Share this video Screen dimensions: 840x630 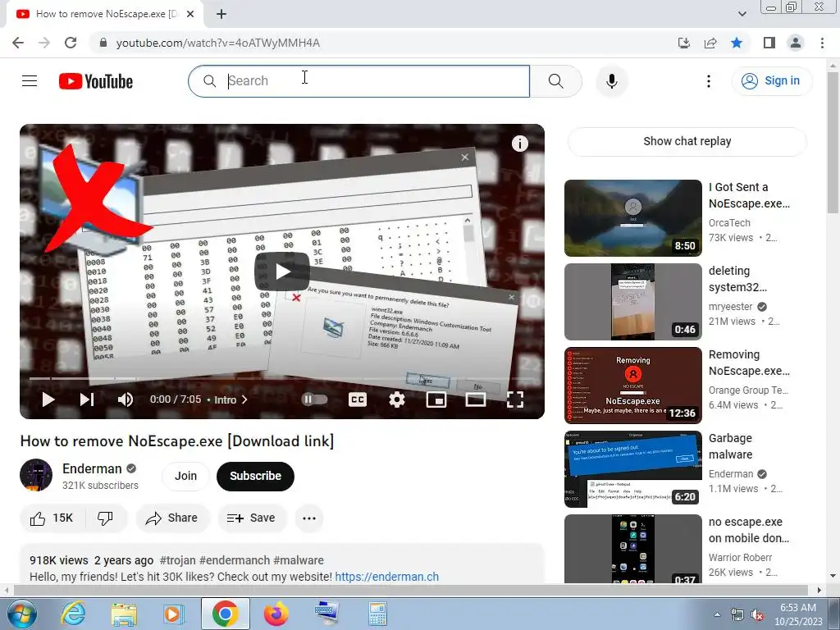point(172,518)
